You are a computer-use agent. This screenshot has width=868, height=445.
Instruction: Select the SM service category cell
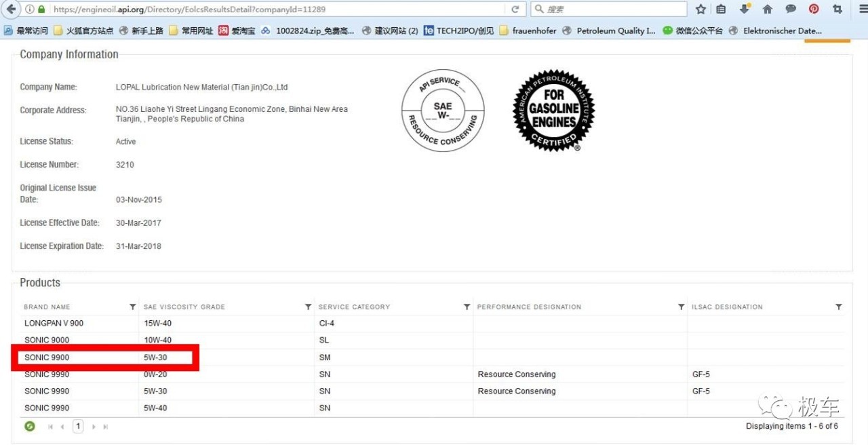[x=325, y=357]
